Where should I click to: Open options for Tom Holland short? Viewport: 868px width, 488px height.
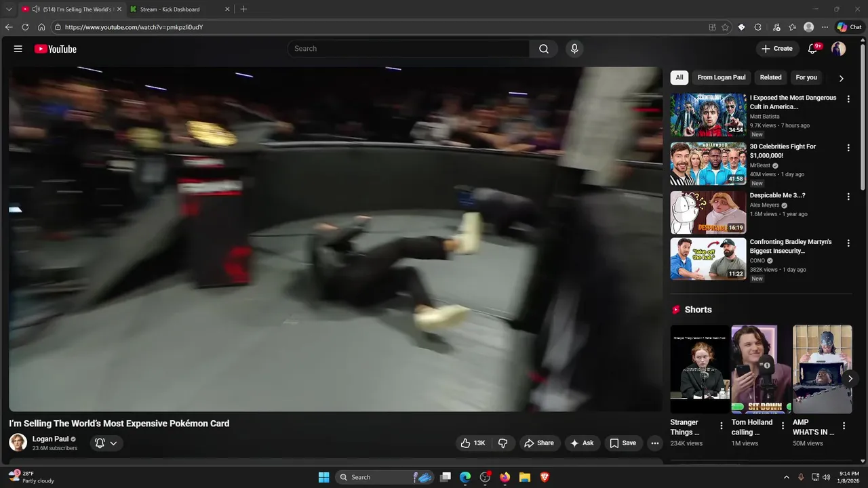point(783,426)
